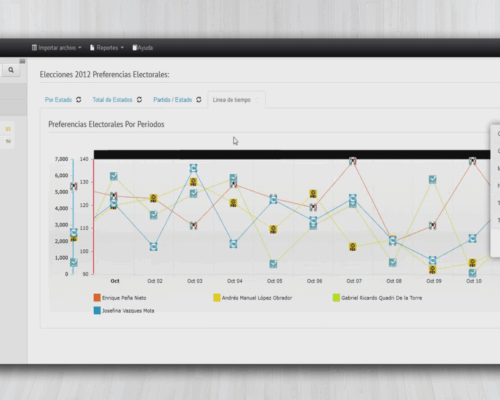The image size is (500, 400).
Task: Click the Oct 07 peak party marker
Action: point(353,161)
